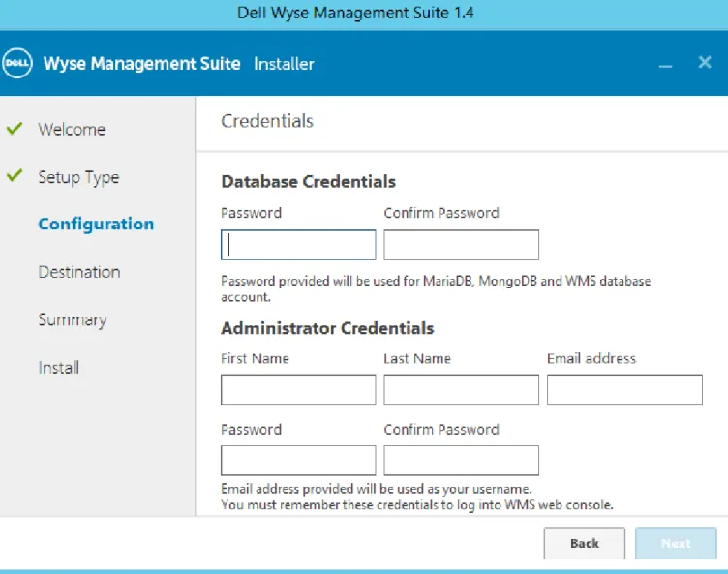Click the Credentials page title
This screenshot has height=574, width=728.
267,121
